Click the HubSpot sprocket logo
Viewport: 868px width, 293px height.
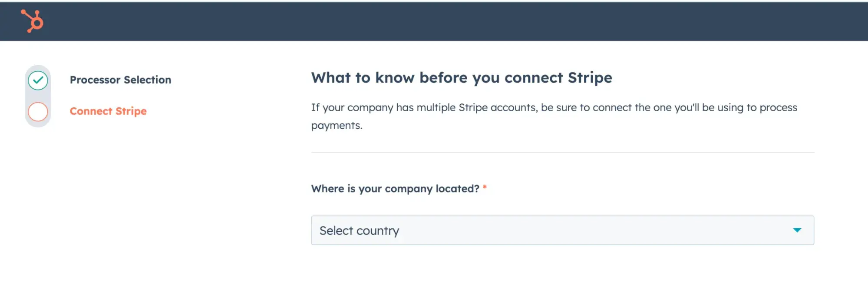33,21
